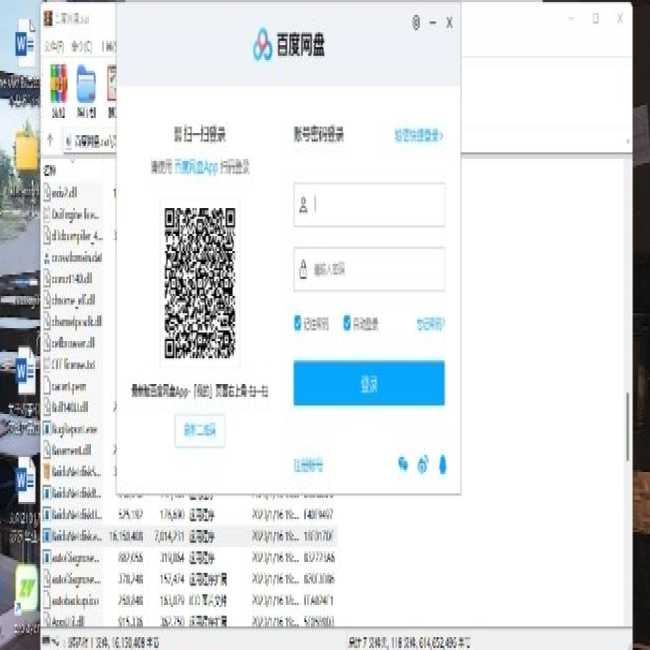This screenshot has width=650, height=650.
Task: Click the yellow folder icon on desktop
Action: (x=27, y=151)
